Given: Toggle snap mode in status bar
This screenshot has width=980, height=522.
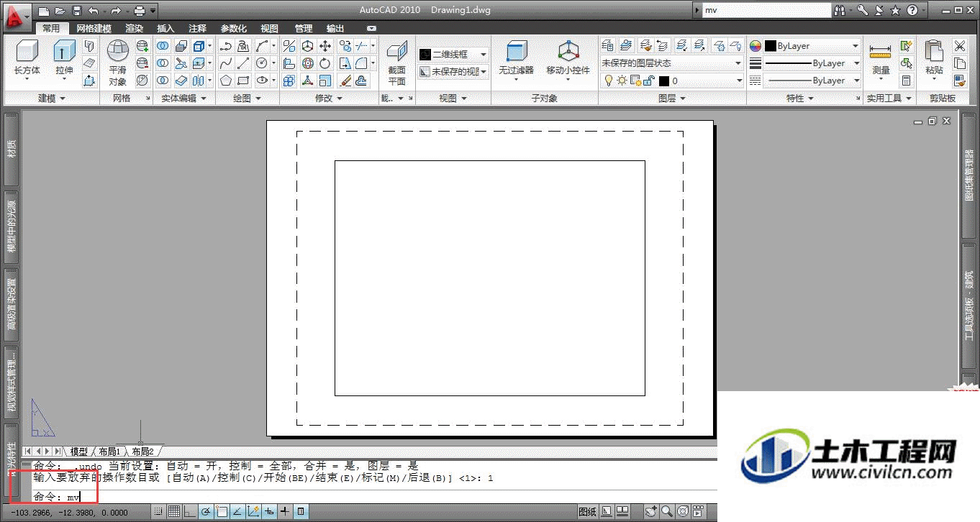Looking at the screenshot, I should point(159,512).
